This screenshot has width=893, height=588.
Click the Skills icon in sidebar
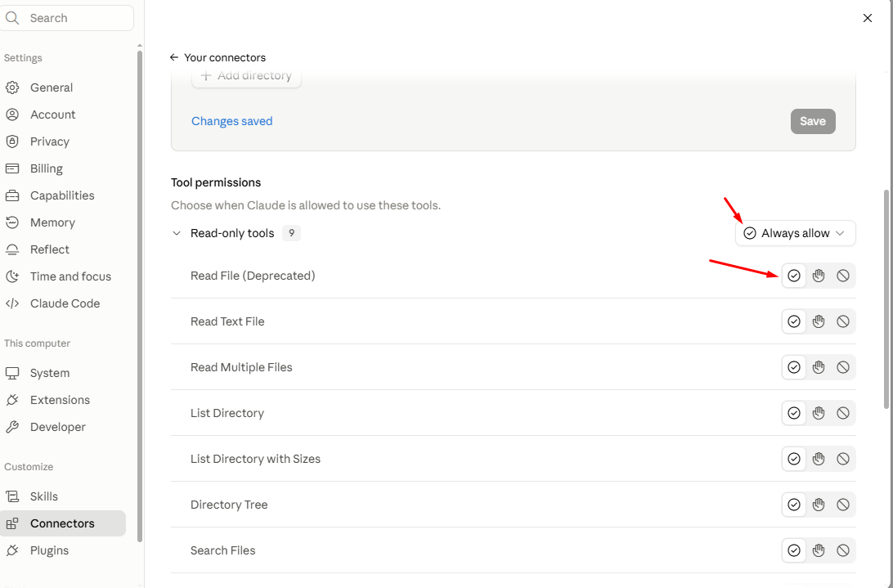pyautogui.click(x=12, y=496)
